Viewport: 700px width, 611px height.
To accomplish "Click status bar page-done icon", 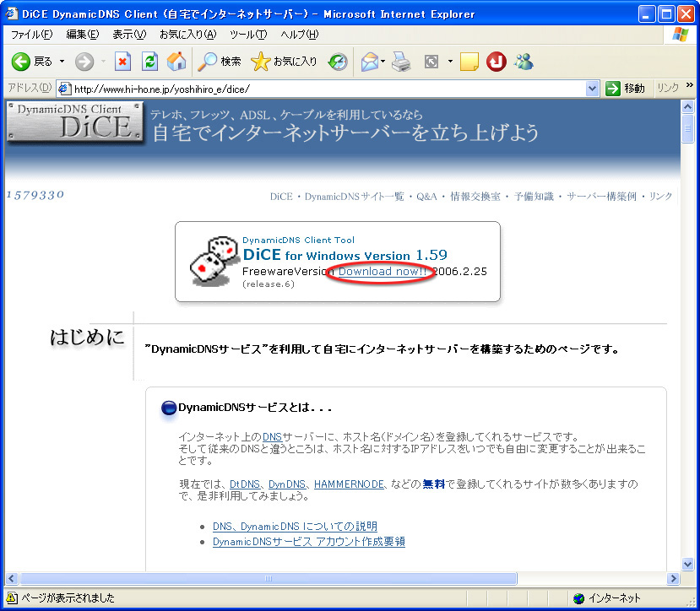I will 12,597.
